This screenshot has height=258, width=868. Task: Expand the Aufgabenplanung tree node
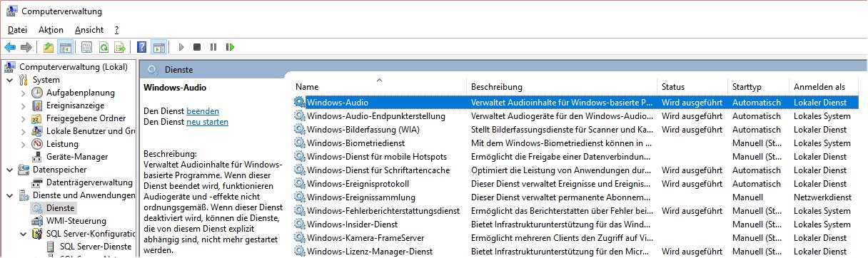[23, 93]
